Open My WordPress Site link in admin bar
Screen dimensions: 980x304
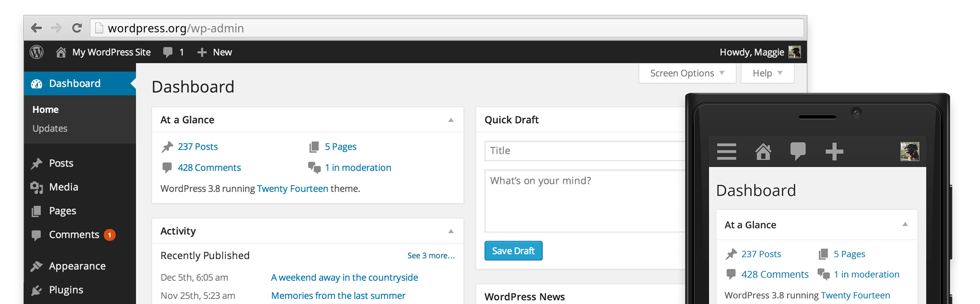pos(111,52)
